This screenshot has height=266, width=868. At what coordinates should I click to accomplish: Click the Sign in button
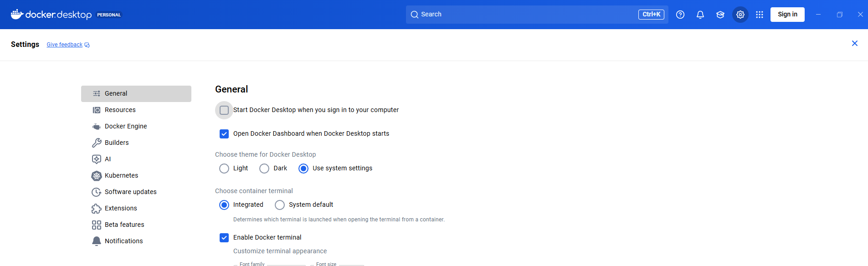coord(787,15)
